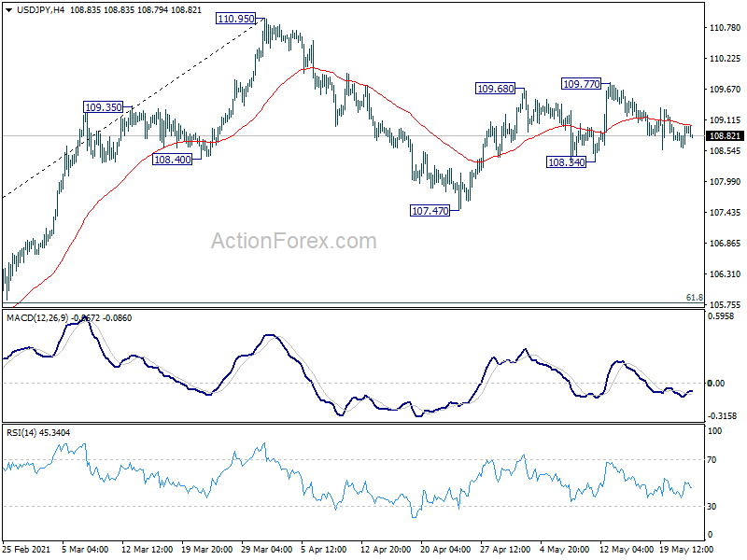Click the current price marker 108.821

(x=725, y=136)
